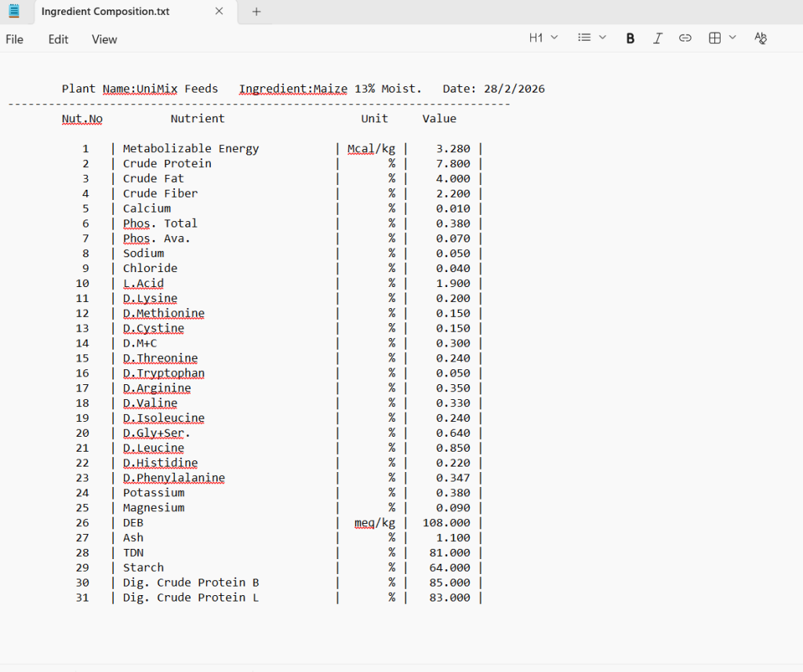Viewport: 803px width, 672px height.
Task: Close the Ingredient Composition.txt tab
Action: click(x=219, y=12)
